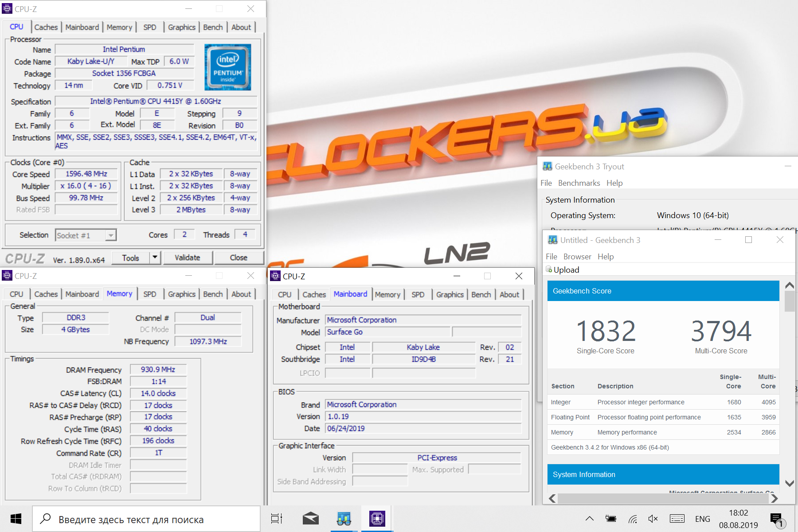Click the multi-core score 3794
Viewport: 798px width, 532px height.
click(721, 331)
